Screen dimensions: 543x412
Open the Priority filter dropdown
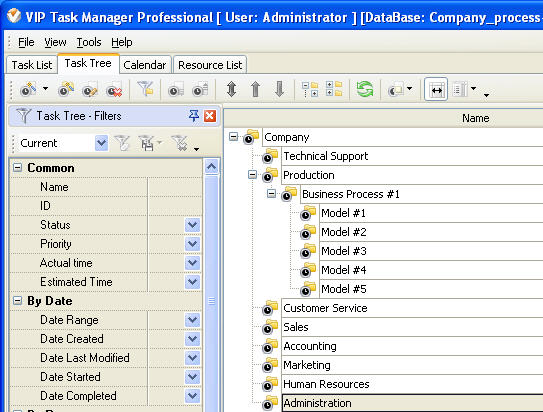click(192, 244)
